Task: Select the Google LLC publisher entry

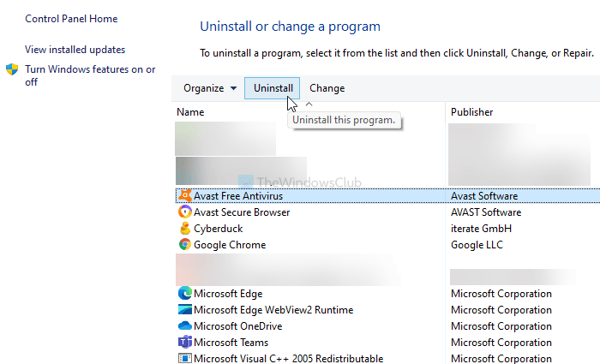Action: coord(478,245)
